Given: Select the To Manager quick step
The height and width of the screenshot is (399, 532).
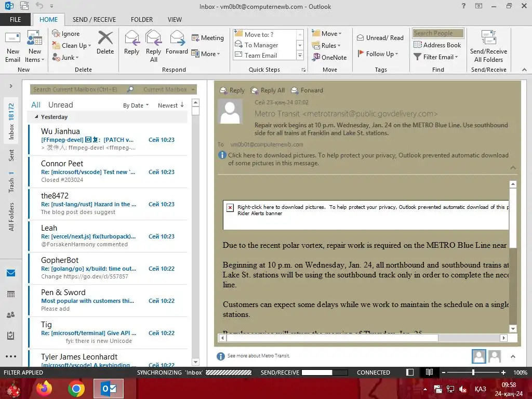Looking at the screenshot, I should (x=264, y=45).
